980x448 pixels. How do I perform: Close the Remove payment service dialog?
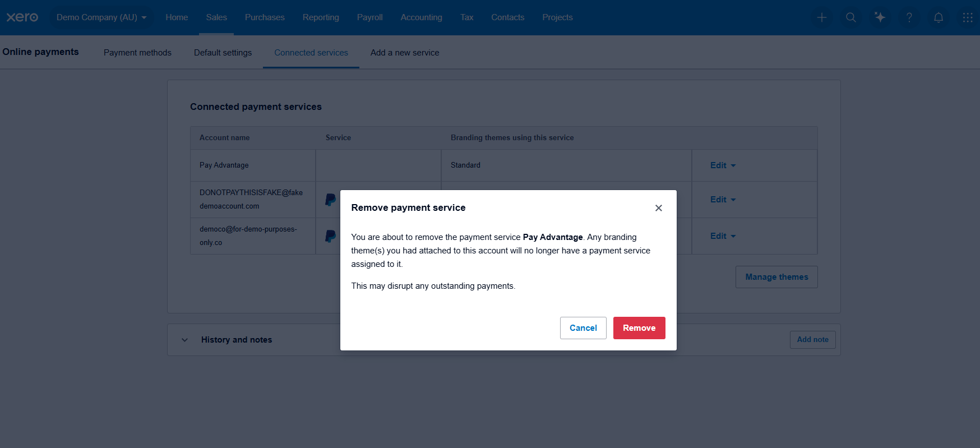coord(658,208)
